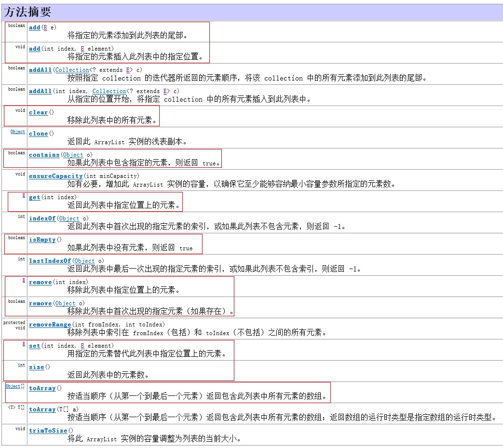
Task: Open the get(int index) method link
Action: [x=35, y=197]
